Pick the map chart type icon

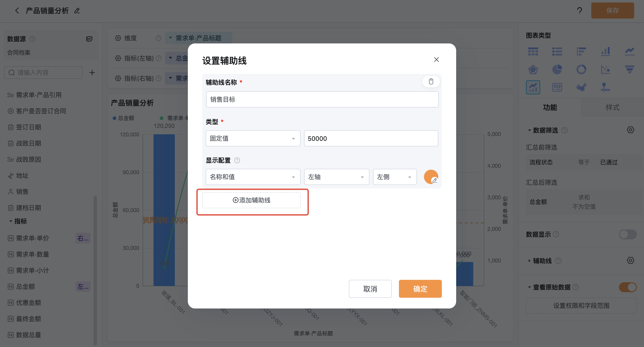coord(581,87)
